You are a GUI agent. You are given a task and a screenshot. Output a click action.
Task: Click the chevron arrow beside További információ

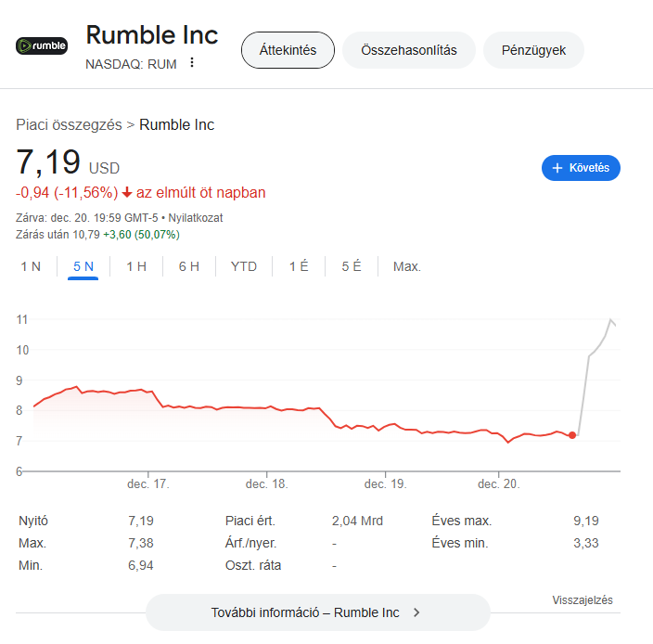[416, 612]
